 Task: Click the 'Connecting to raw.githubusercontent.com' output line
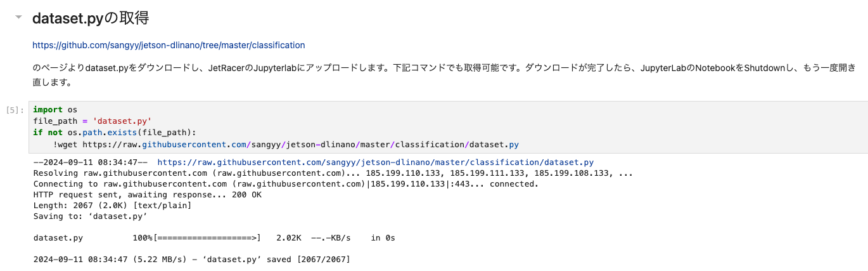(286, 184)
